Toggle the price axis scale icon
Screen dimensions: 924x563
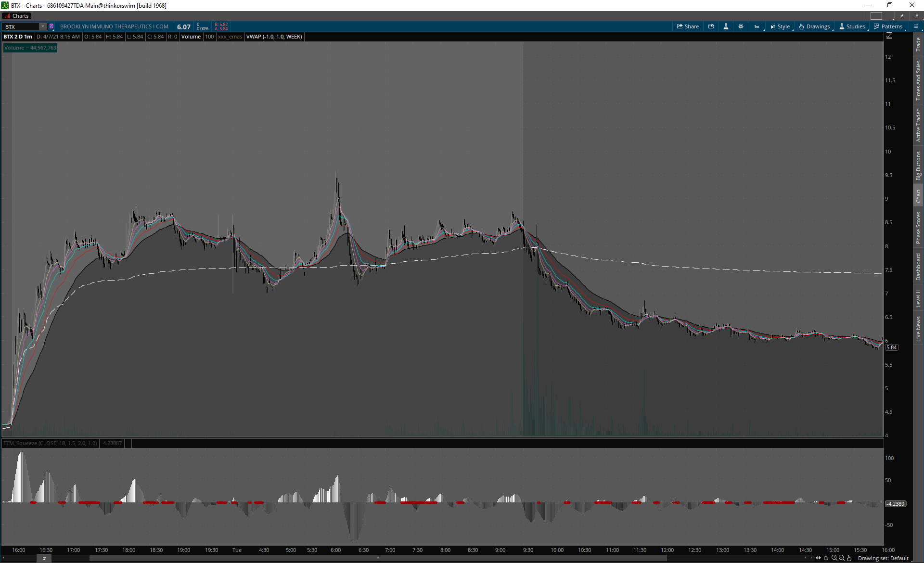(889, 36)
